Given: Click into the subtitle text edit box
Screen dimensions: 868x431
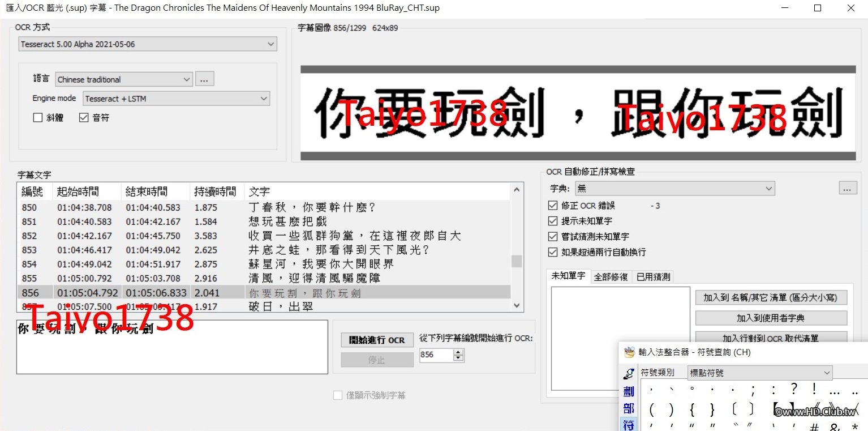Looking at the screenshot, I should click(x=172, y=347).
